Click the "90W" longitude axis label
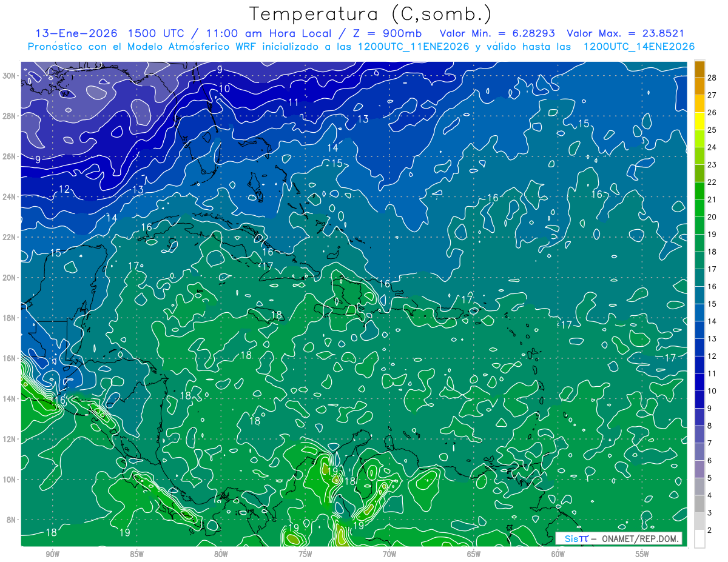This screenshot has width=728, height=562. pyautogui.click(x=52, y=554)
